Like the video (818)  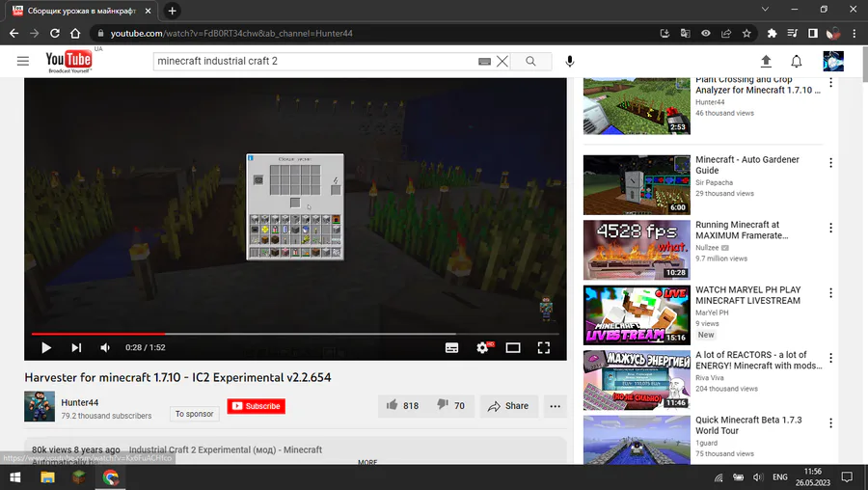coord(403,406)
